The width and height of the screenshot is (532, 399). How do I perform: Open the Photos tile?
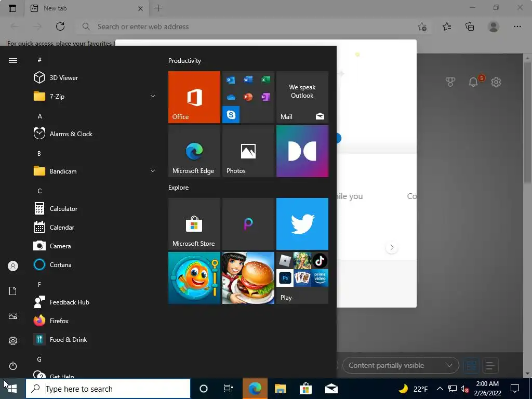point(248,151)
